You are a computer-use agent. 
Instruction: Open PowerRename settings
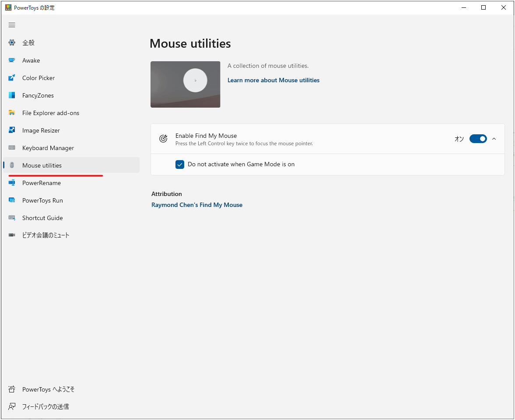pyautogui.click(x=71, y=183)
